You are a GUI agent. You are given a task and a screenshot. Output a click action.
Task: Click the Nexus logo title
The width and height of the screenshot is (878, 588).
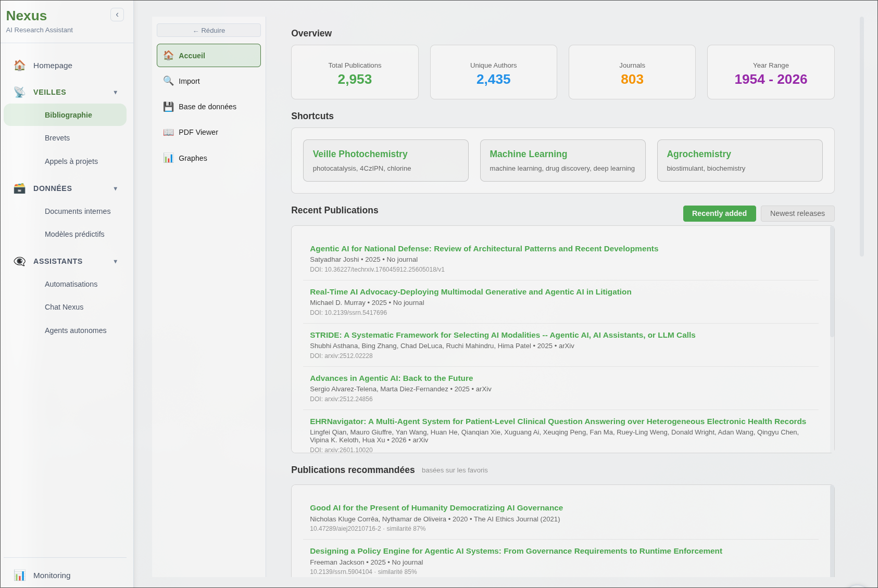(27, 16)
